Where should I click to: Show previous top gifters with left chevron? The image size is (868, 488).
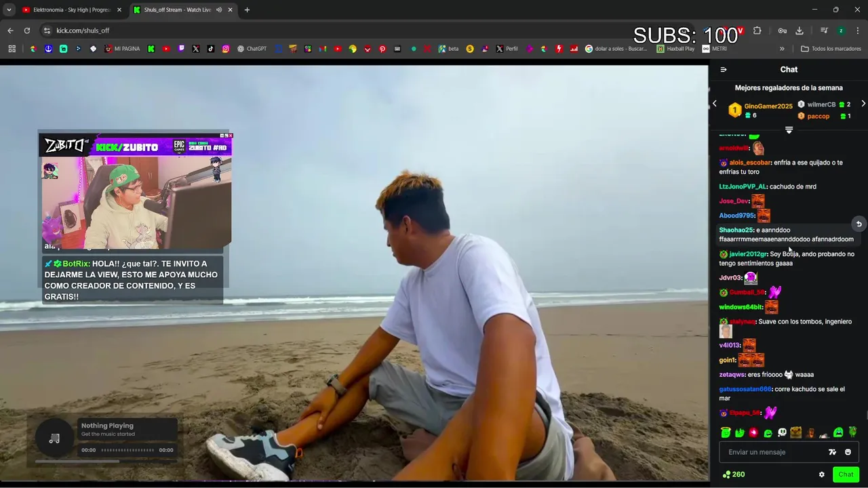coord(714,104)
